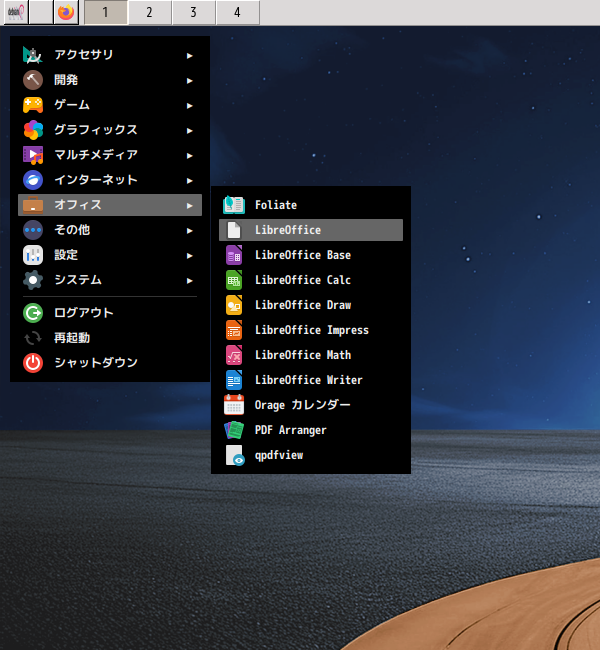Click the 開発 hammer icon
Screen dimensions: 600x650
pyautogui.click(x=33, y=80)
